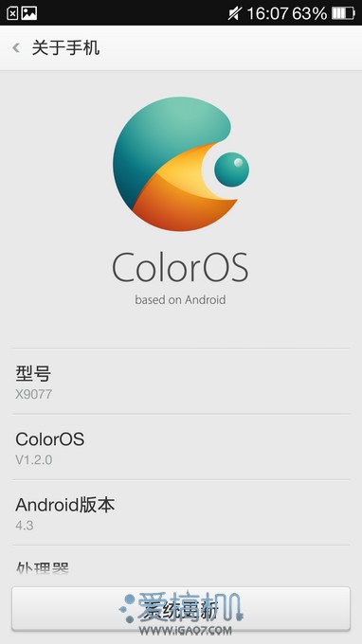Tap the back arrow icon in the header
362x644 pixels.
(16, 48)
